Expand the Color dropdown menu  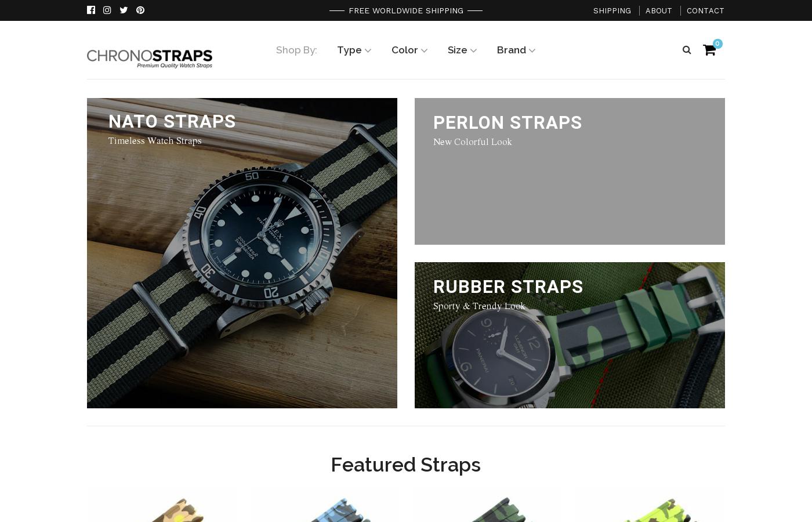click(409, 50)
